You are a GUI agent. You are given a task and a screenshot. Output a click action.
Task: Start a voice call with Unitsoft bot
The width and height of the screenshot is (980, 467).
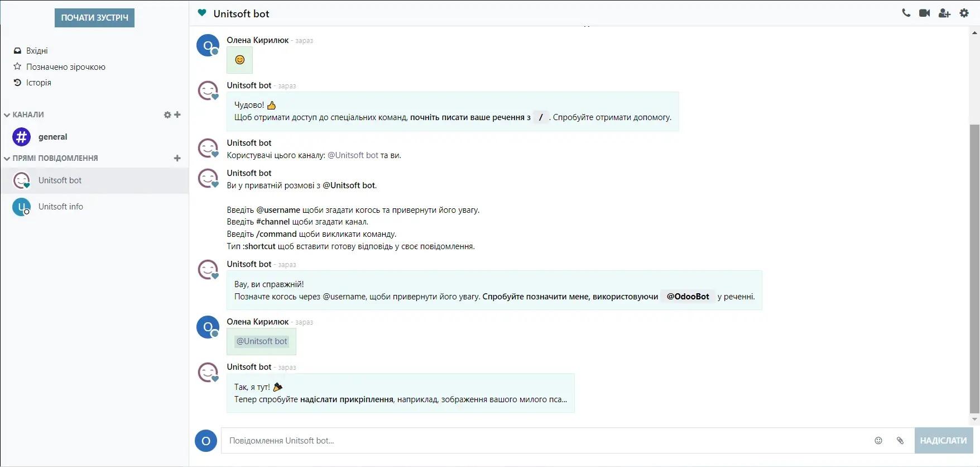(906, 12)
